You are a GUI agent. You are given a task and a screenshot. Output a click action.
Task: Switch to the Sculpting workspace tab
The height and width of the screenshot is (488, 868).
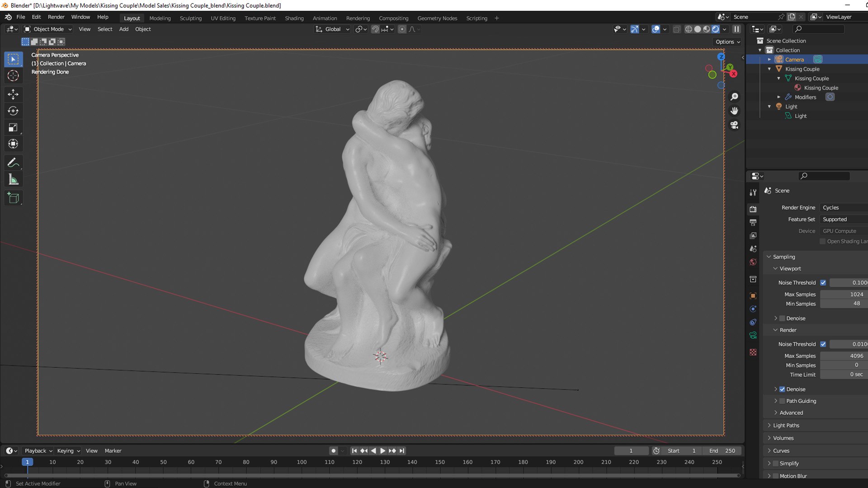click(x=190, y=18)
